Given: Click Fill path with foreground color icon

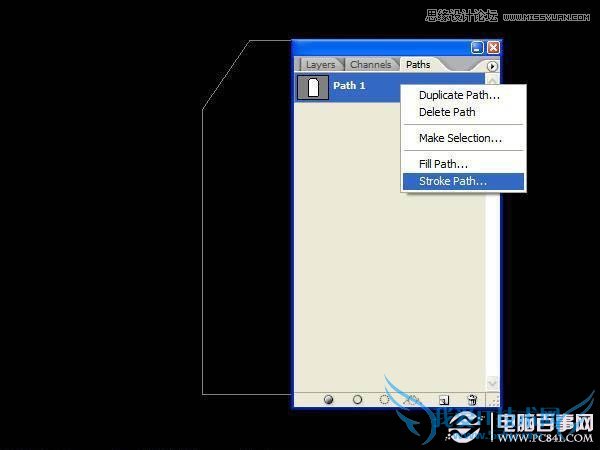Looking at the screenshot, I should [328, 399].
